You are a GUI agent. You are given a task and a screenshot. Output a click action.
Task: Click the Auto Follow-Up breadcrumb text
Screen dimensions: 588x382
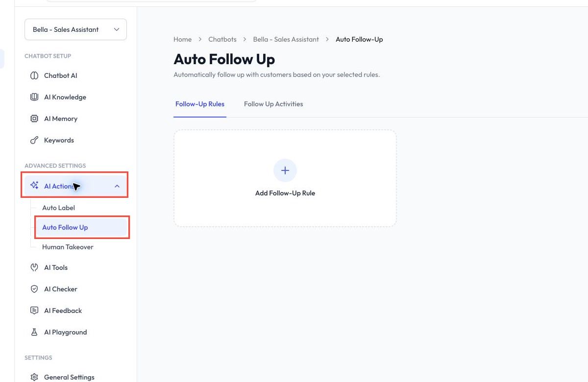pyautogui.click(x=359, y=39)
